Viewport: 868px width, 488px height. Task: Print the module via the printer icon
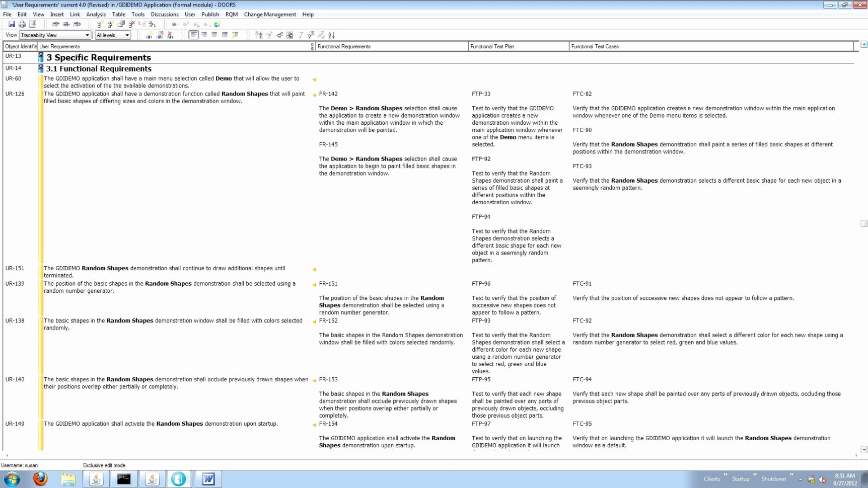tap(22, 23)
